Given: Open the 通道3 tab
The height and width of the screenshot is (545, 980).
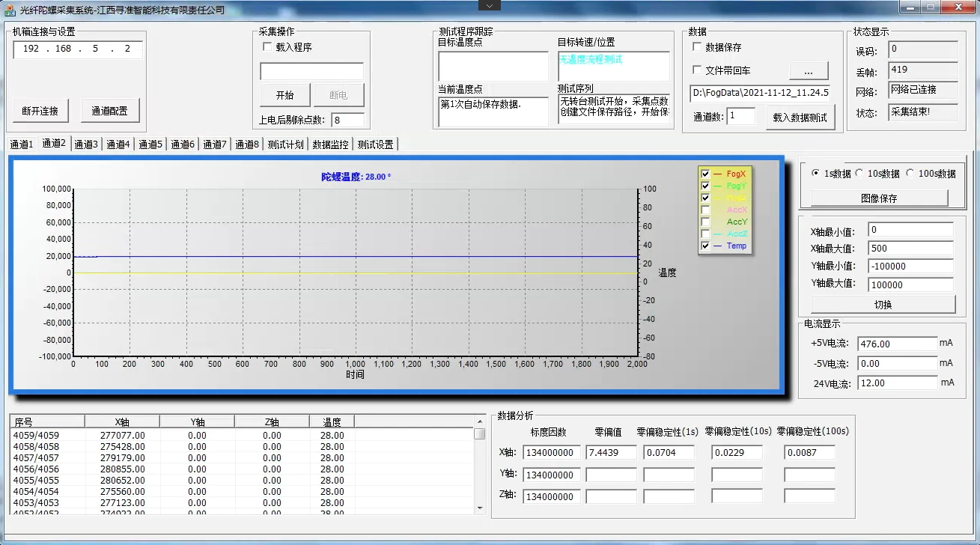Looking at the screenshot, I should [x=86, y=144].
